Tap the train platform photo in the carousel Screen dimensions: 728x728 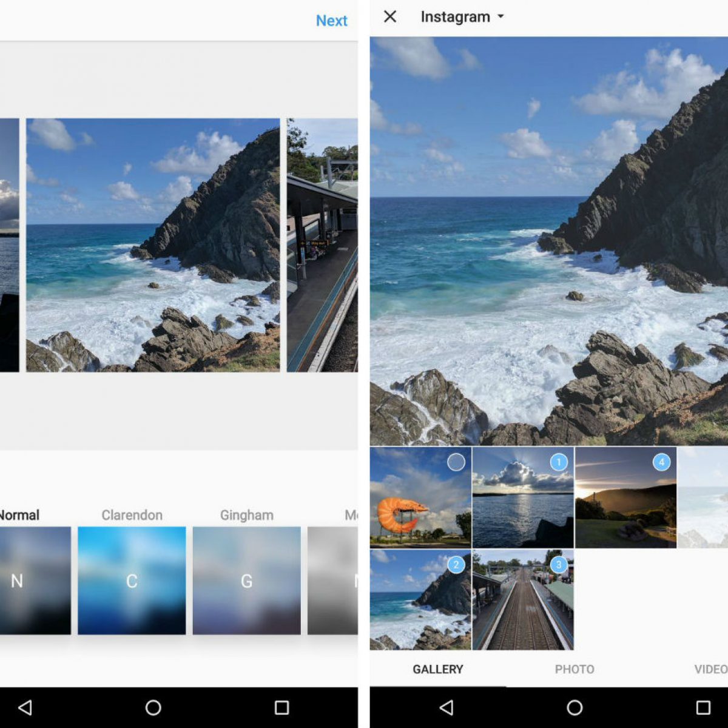coord(322,245)
